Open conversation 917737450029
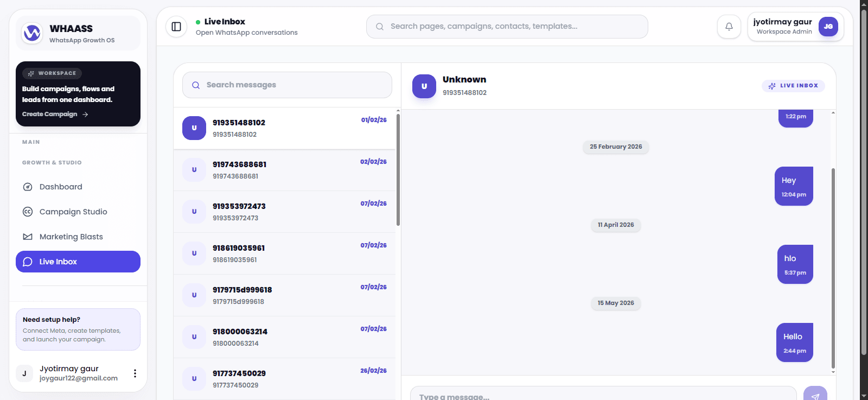 click(284, 379)
